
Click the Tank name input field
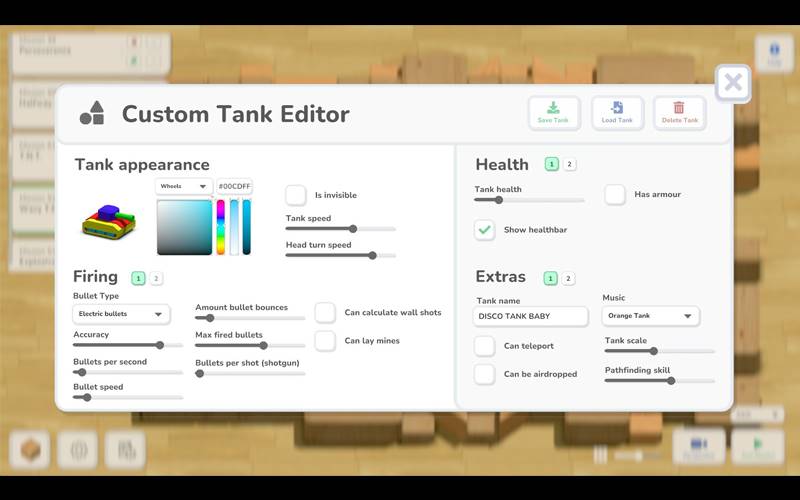point(531,316)
